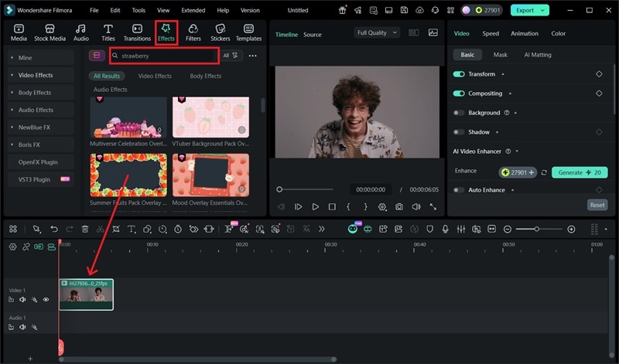Click the play button in preview
Screen dimensions: 619x364
(315, 206)
